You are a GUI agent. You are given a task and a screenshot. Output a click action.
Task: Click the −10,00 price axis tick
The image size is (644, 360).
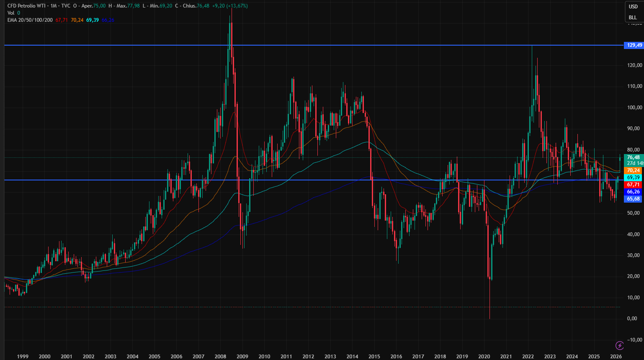click(x=634, y=339)
